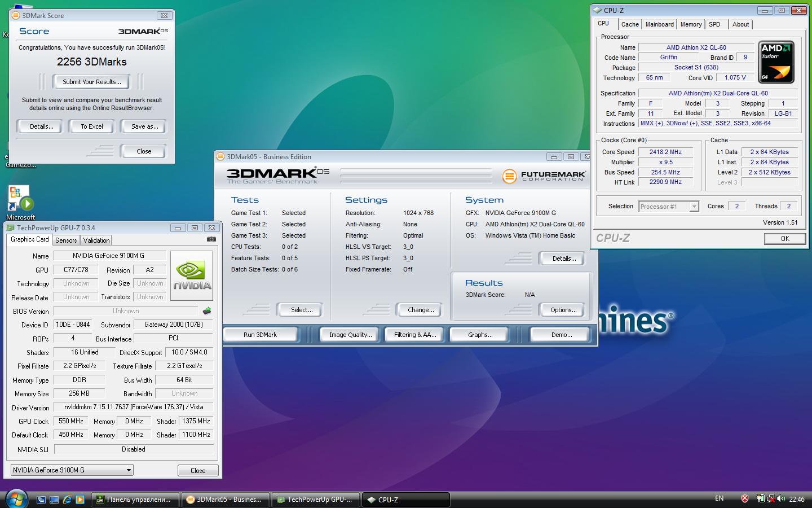Close the 3DMark Score dialog via Close button
The height and width of the screenshot is (508, 812).
144,151
